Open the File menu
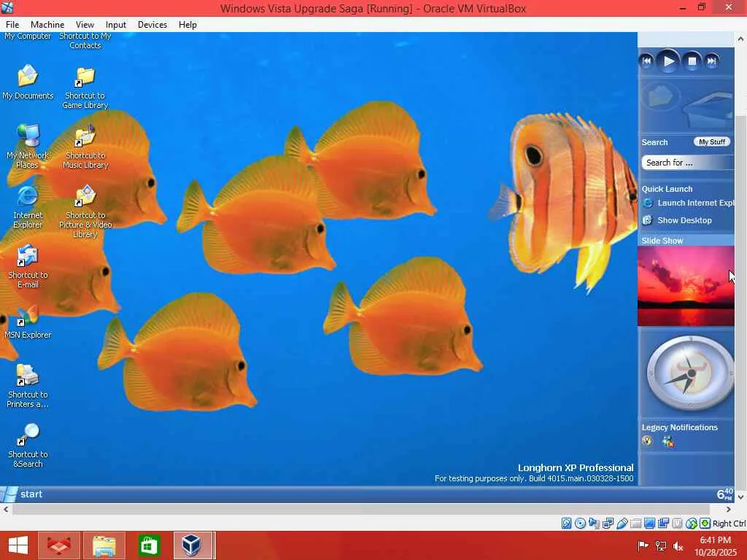This screenshot has width=747, height=560. (x=12, y=25)
